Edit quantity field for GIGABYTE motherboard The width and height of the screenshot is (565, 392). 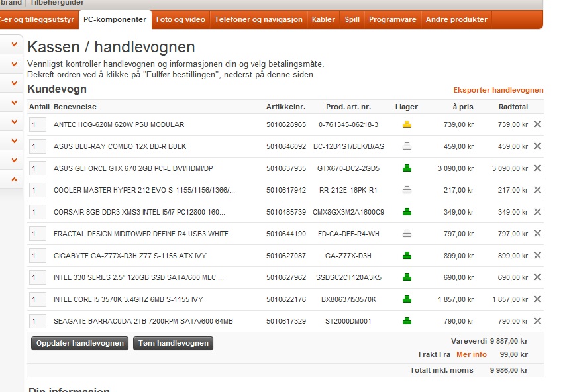(38, 256)
